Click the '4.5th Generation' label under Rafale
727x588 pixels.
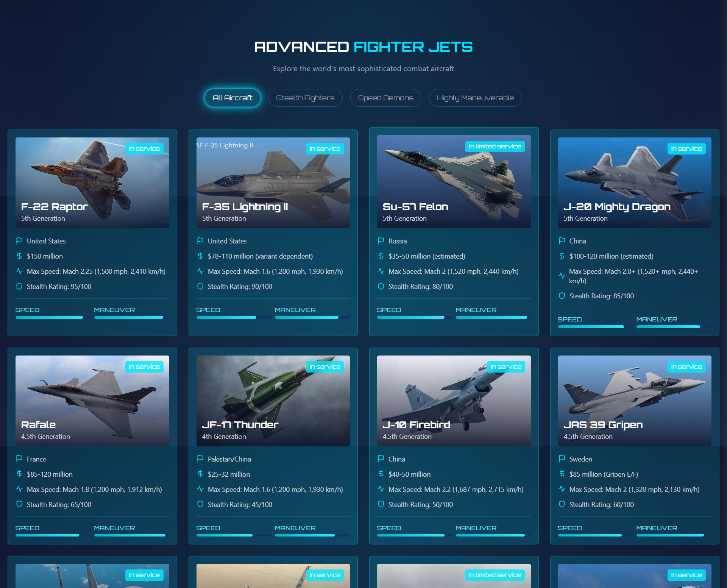(x=45, y=437)
